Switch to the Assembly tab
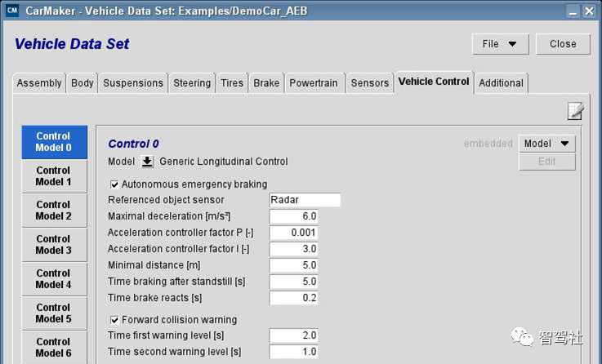Viewport: 602px width, 364px height. pos(39,83)
